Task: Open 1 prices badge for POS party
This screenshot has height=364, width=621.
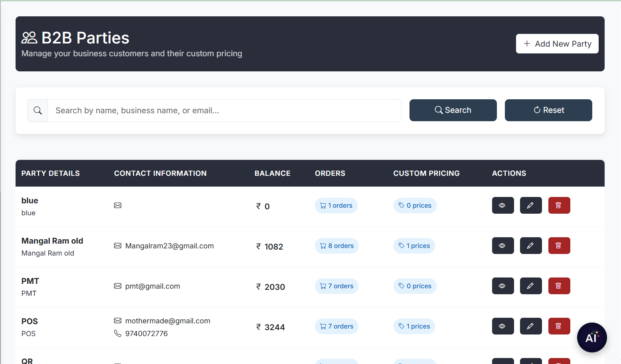Action: pos(414,326)
